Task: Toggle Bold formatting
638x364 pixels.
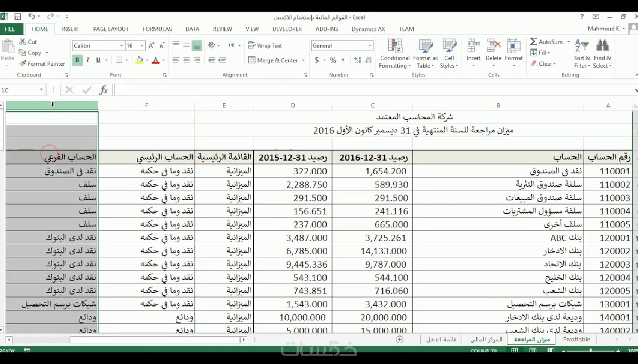Action: 77,60
